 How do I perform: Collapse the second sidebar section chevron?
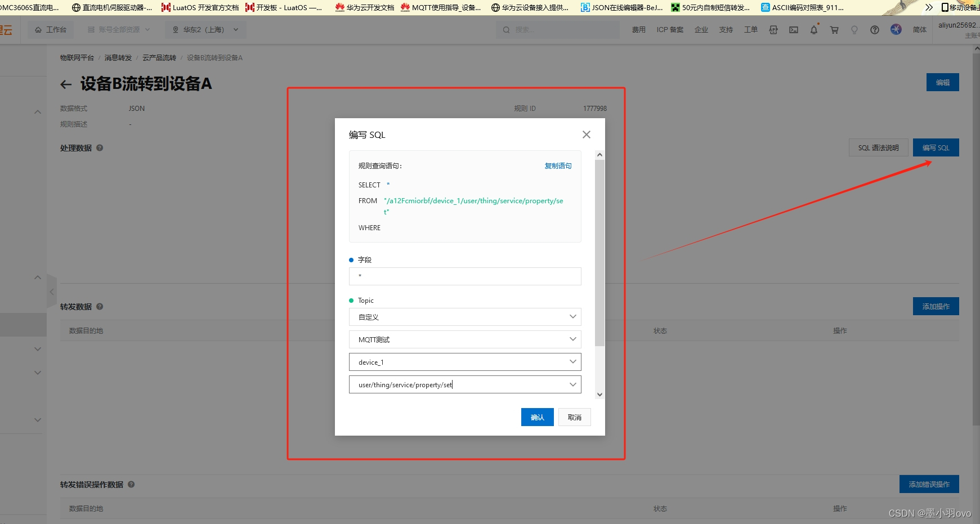(38, 277)
